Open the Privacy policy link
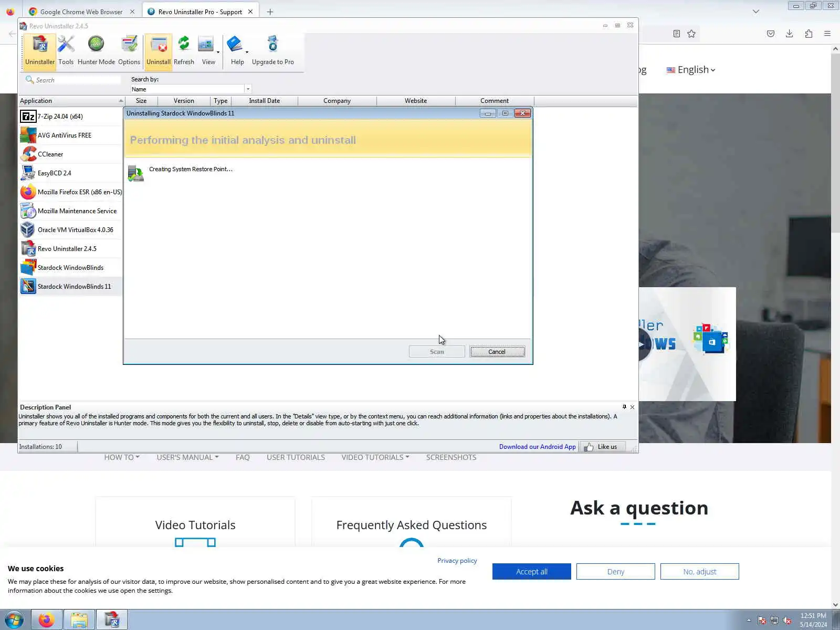 pos(457,561)
